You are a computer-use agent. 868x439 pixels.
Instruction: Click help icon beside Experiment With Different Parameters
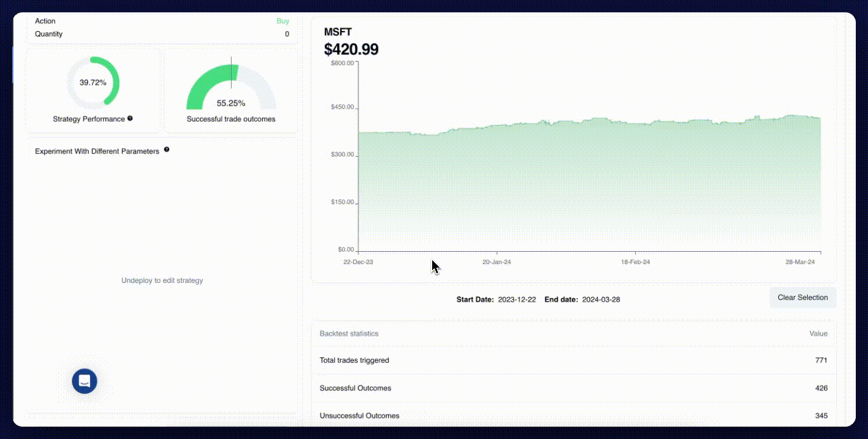click(x=166, y=150)
